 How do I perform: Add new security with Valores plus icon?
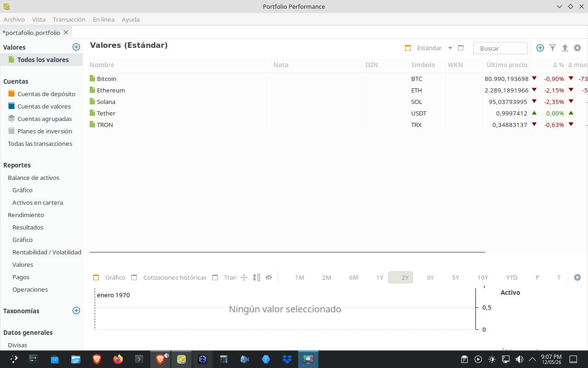[76, 47]
